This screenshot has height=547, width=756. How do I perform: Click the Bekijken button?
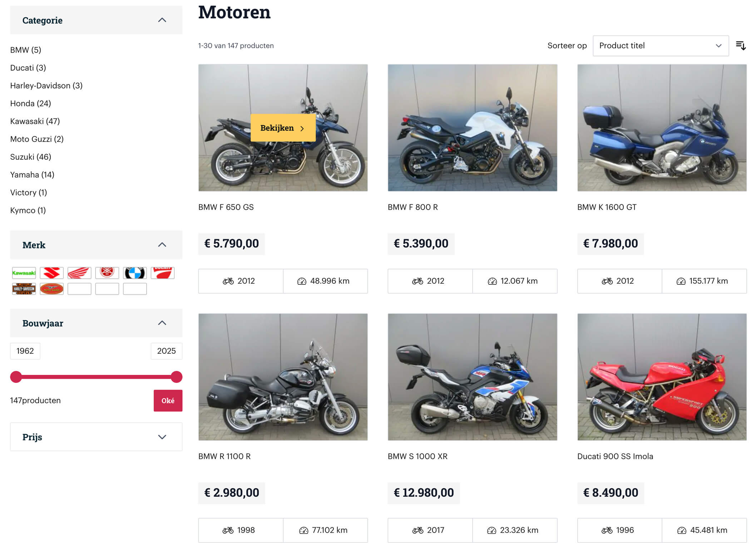tap(283, 128)
